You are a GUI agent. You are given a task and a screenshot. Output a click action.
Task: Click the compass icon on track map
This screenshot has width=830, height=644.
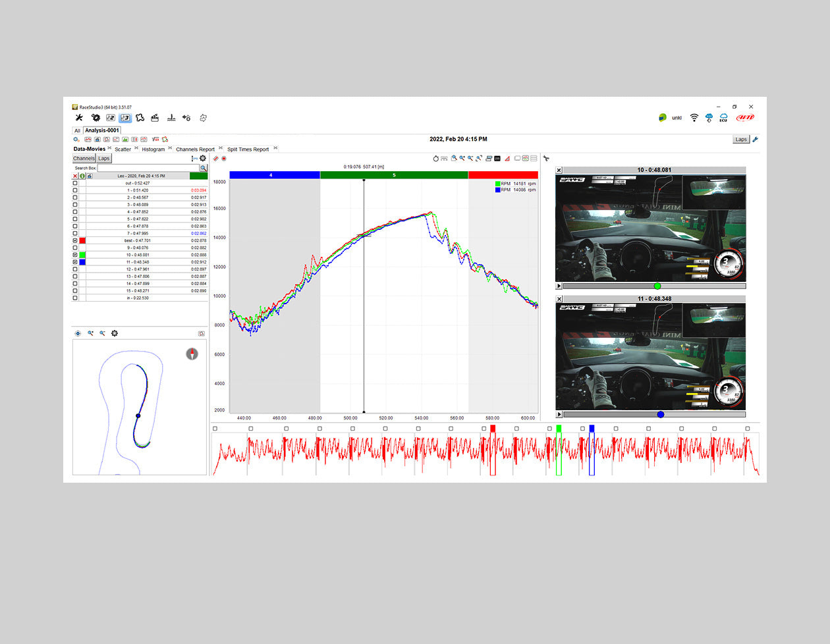(192, 354)
